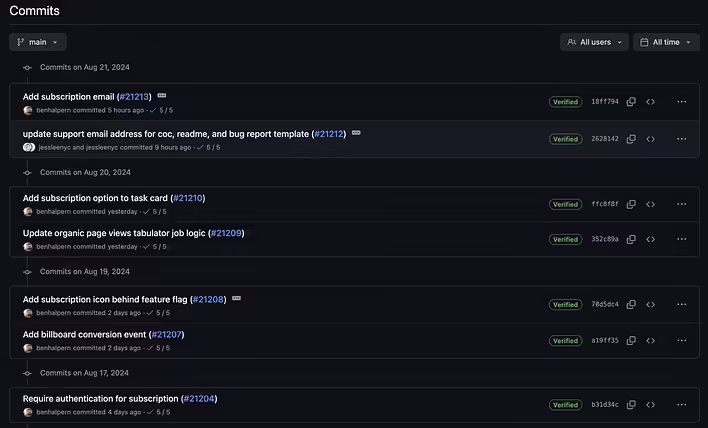Open commit hash 70d5dc4
Screen dimensions: 708x428
(605, 304)
